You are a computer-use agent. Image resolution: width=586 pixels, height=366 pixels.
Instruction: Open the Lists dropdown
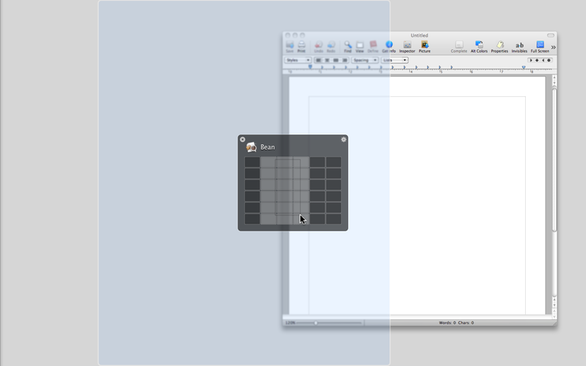pos(395,60)
